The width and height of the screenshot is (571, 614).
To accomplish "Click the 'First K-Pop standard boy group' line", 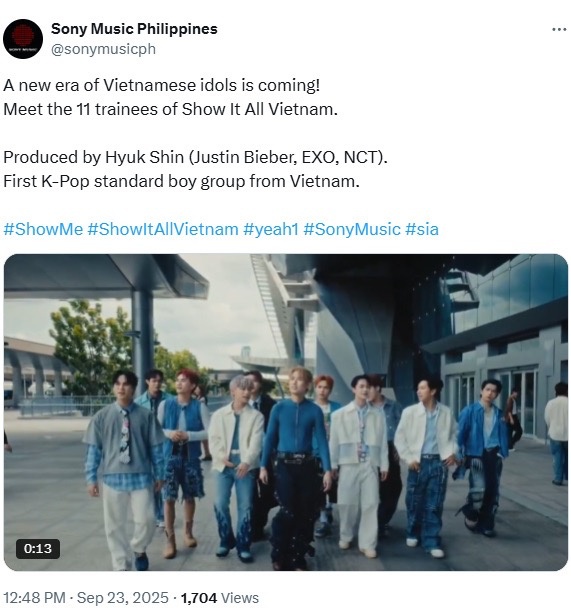I will point(181,181).
